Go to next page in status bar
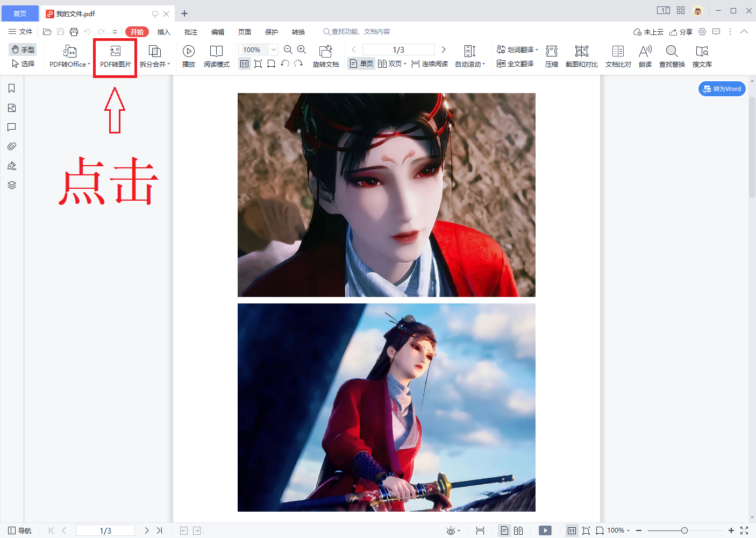The height and width of the screenshot is (538, 756). [146, 530]
